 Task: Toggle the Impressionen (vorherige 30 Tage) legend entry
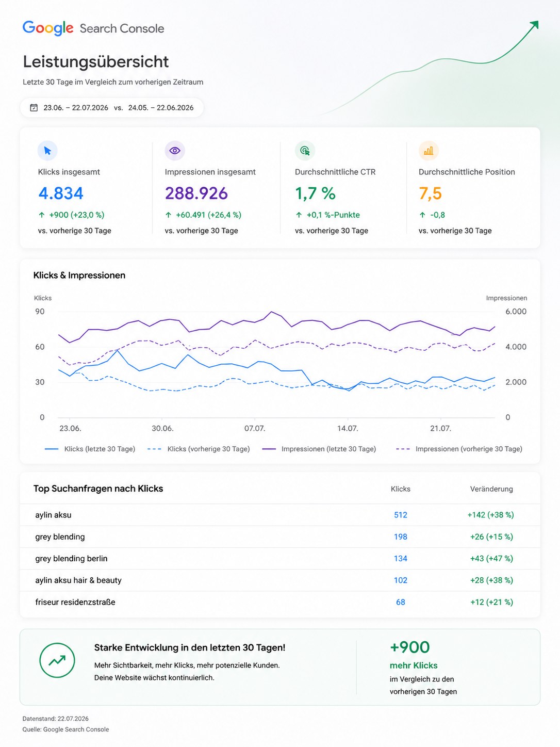tap(459, 449)
